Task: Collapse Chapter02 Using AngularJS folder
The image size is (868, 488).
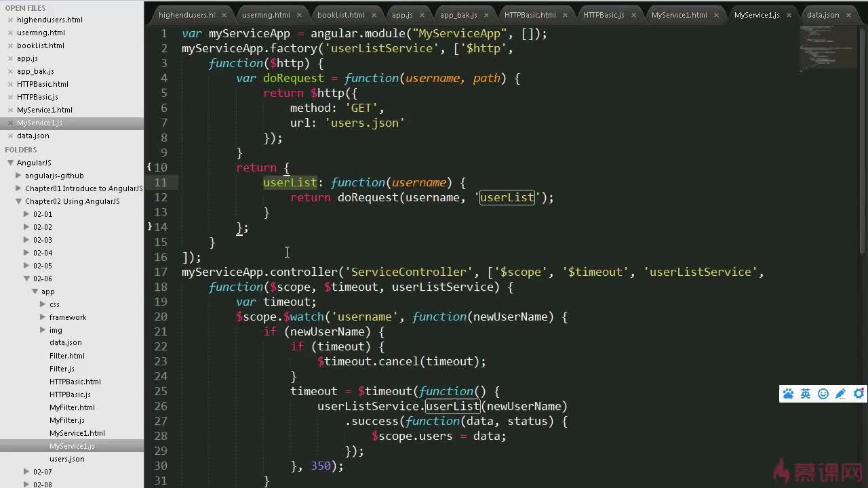Action: click(x=19, y=201)
